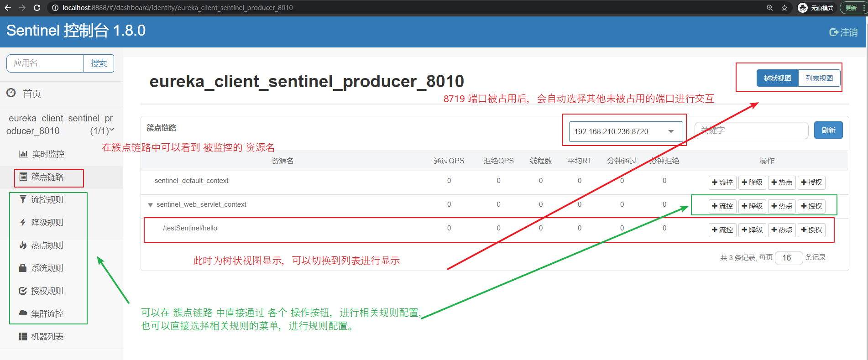Click the 搜索 button

[99, 63]
